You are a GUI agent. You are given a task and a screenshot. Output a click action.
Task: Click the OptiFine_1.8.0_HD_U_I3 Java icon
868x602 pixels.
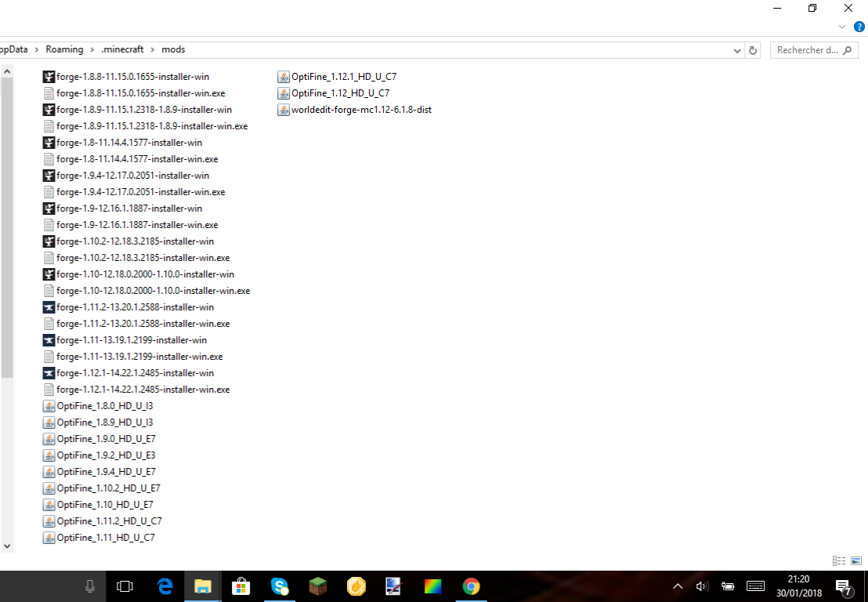pos(49,406)
